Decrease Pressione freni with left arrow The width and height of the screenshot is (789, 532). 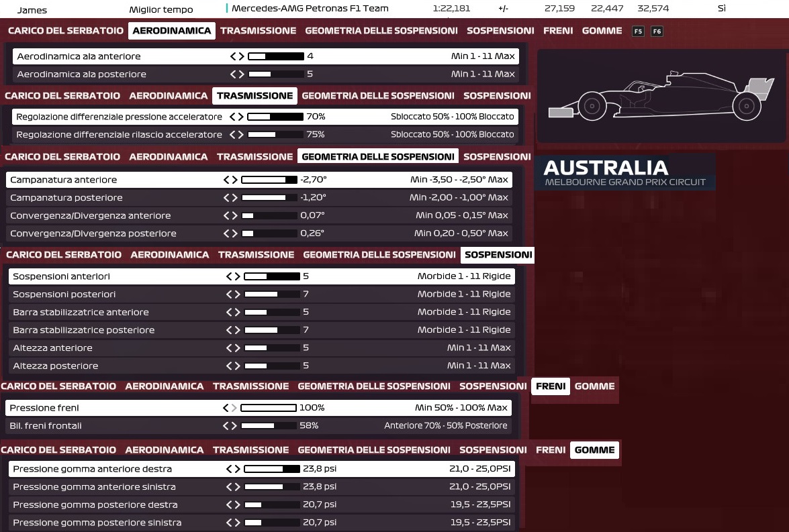click(226, 408)
